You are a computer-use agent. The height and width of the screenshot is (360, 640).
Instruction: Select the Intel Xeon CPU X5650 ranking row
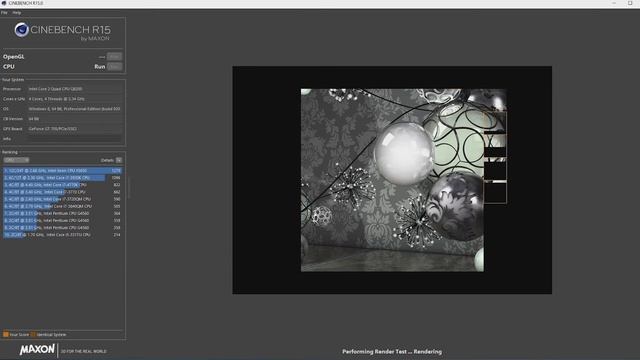pos(62,171)
